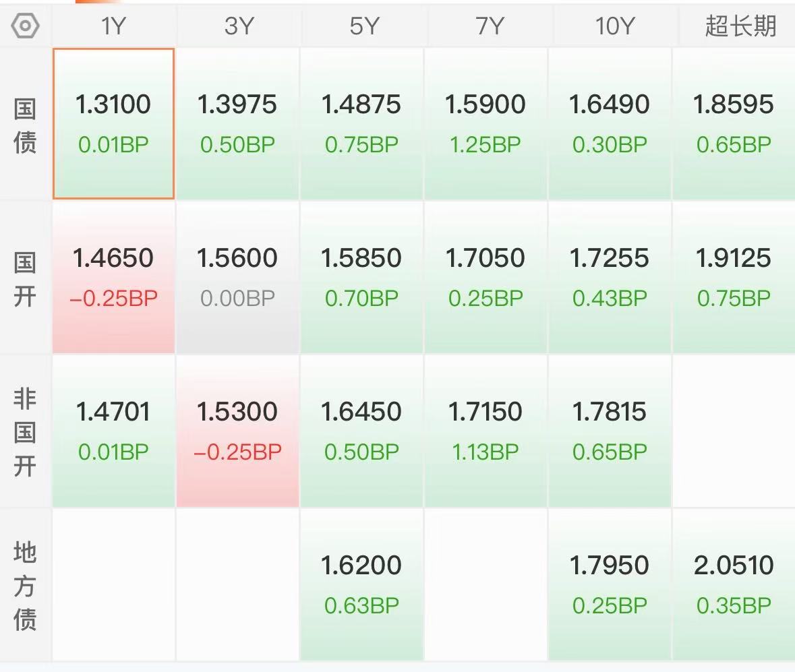Screen dimensions: 795x672
Task: Select the 5Y maturity header
Action: (362, 26)
